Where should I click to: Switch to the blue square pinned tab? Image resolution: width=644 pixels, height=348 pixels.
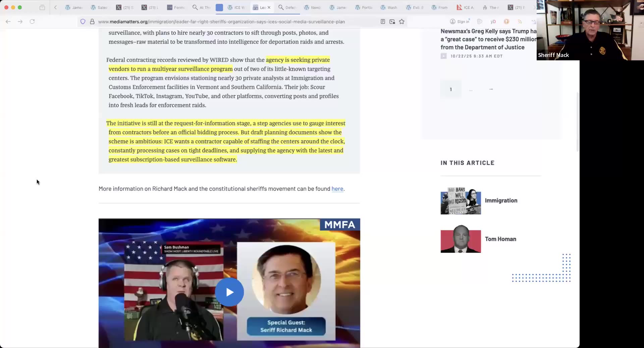click(x=219, y=7)
